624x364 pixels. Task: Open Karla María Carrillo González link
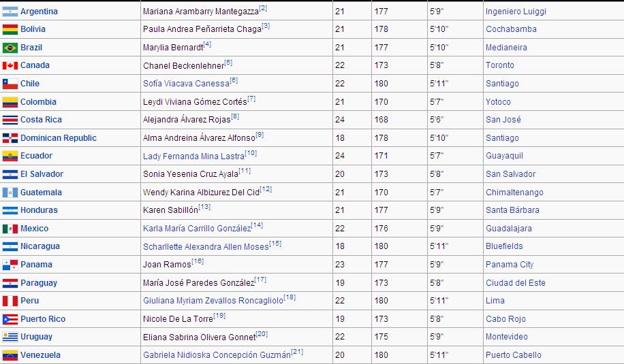(197, 229)
